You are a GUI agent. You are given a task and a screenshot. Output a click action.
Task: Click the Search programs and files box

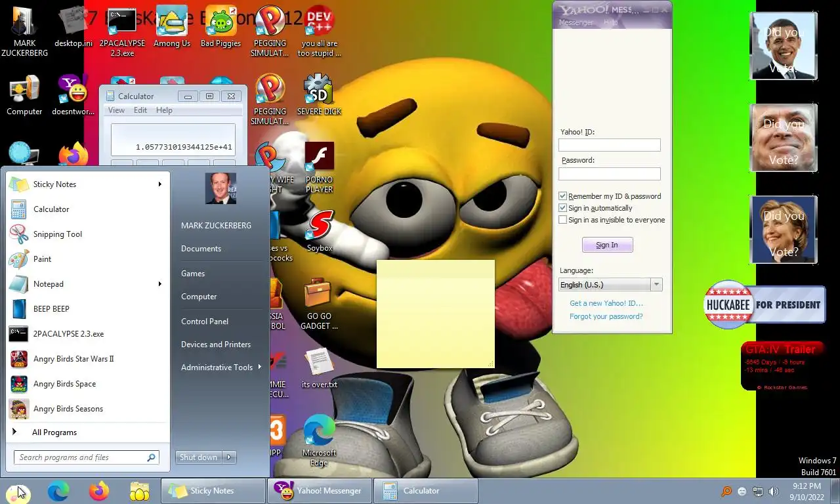[87, 457]
